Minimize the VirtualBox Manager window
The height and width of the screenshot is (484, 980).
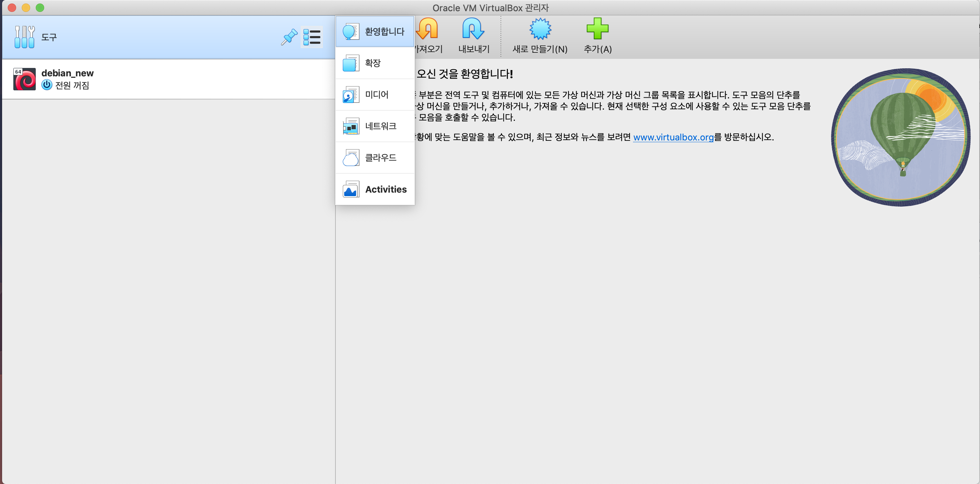tap(26, 8)
